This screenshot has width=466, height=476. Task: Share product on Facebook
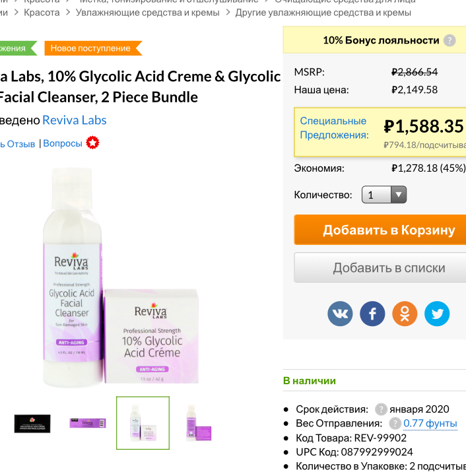(372, 314)
